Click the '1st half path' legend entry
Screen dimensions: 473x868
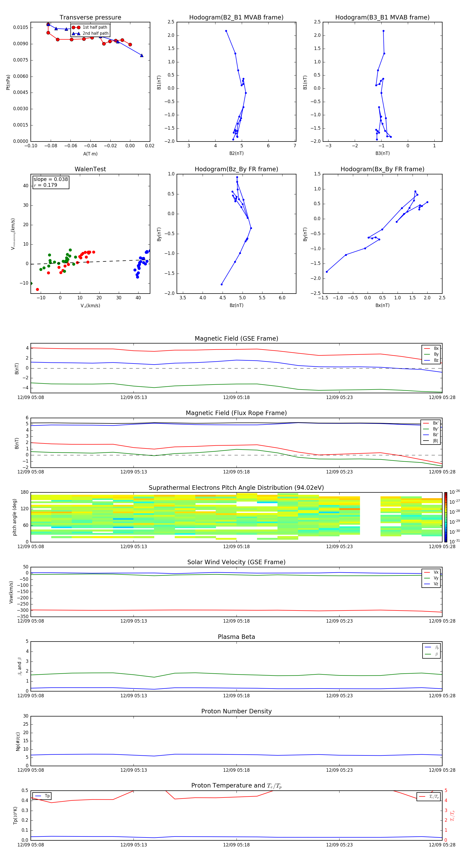[90, 27]
